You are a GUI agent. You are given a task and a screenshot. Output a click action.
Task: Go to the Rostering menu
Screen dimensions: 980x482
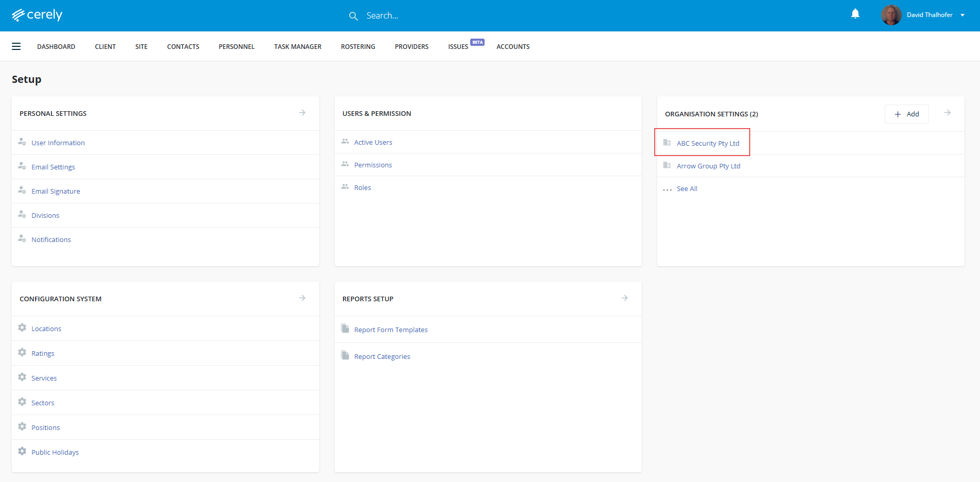point(358,47)
